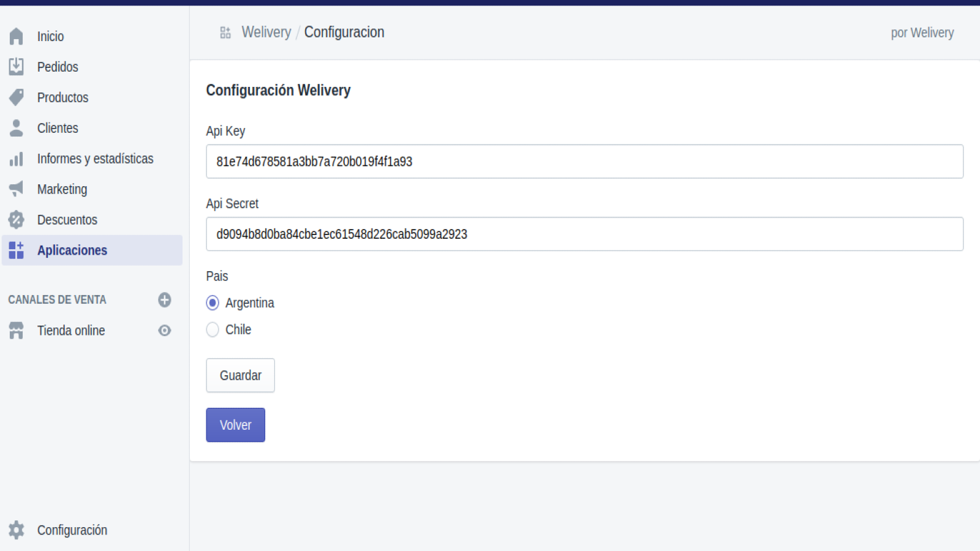
Task: Focus the Api Key input field
Action: pyautogui.click(x=584, y=162)
